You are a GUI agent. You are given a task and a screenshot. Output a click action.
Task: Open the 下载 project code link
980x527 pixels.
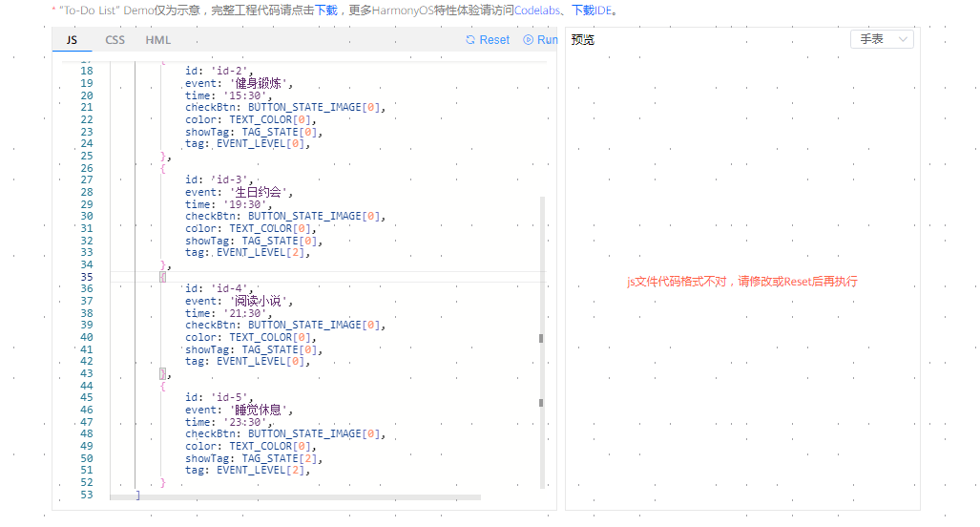(x=326, y=11)
